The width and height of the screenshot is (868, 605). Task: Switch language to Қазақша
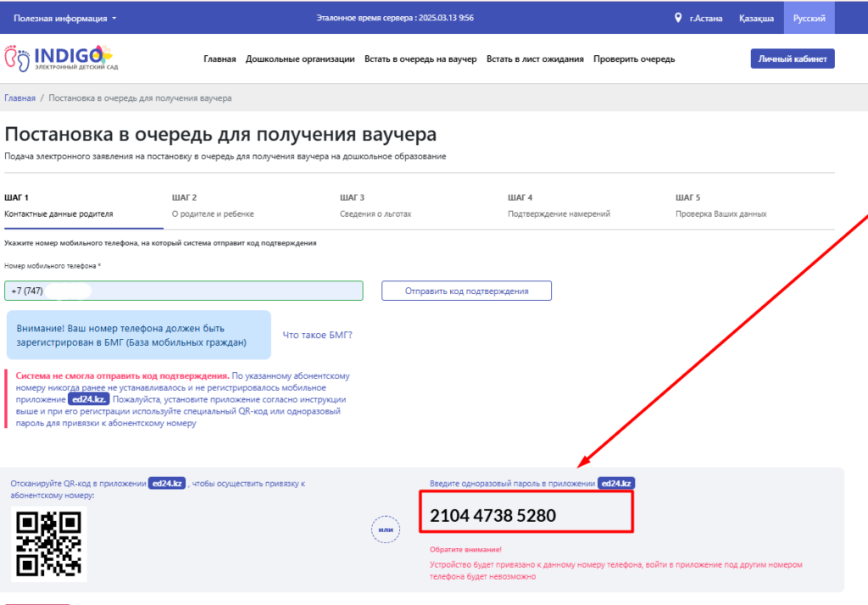(x=755, y=18)
